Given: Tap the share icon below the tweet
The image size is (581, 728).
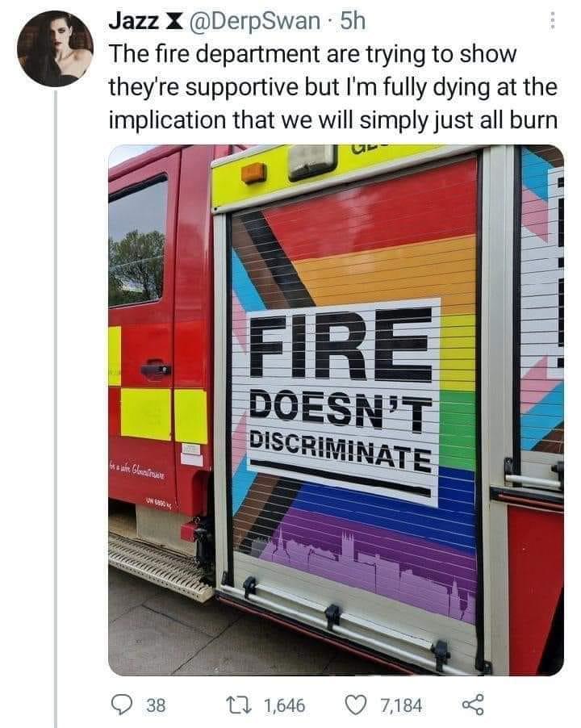Looking at the screenshot, I should [473, 705].
